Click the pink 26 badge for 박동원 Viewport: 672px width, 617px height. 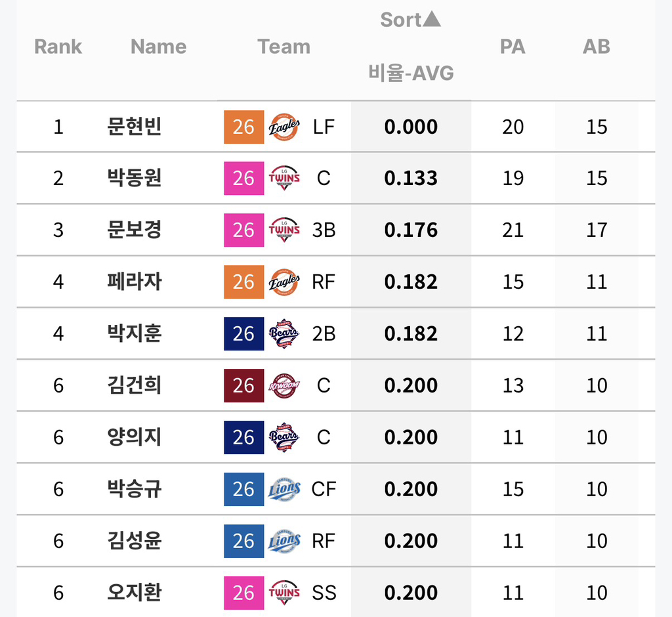click(x=244, y=179)
